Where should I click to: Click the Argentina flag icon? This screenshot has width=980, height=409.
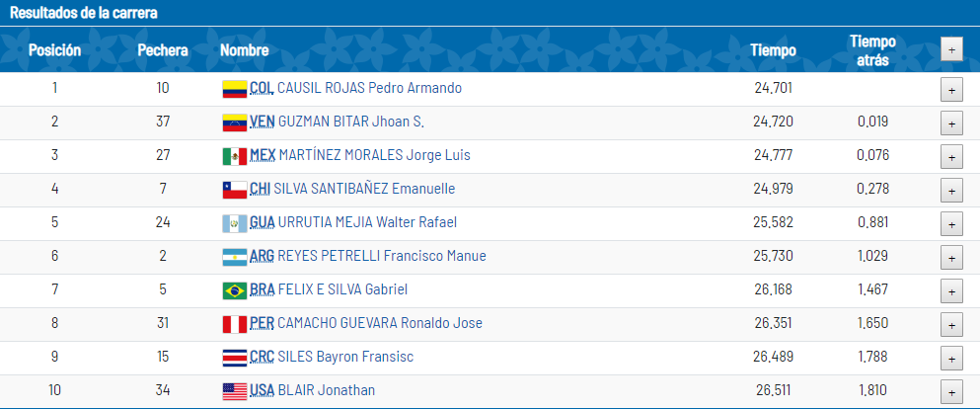pyautogui.click(x=234, y=257)
